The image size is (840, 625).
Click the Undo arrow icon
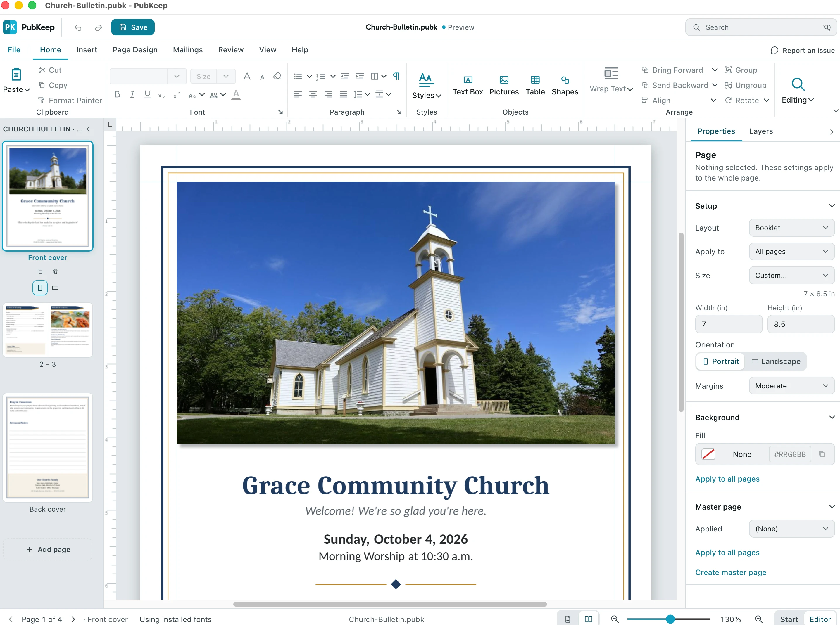(x=78, y=28)
